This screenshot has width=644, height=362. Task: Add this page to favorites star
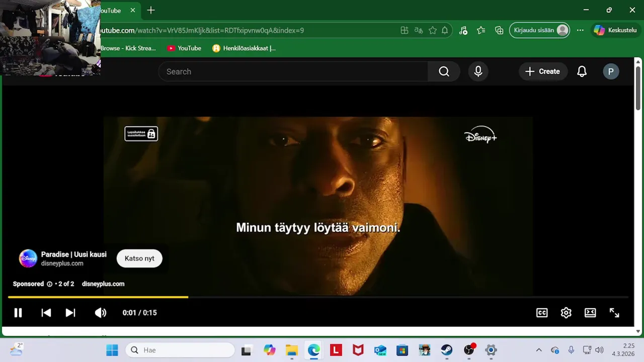click(433, 30)
